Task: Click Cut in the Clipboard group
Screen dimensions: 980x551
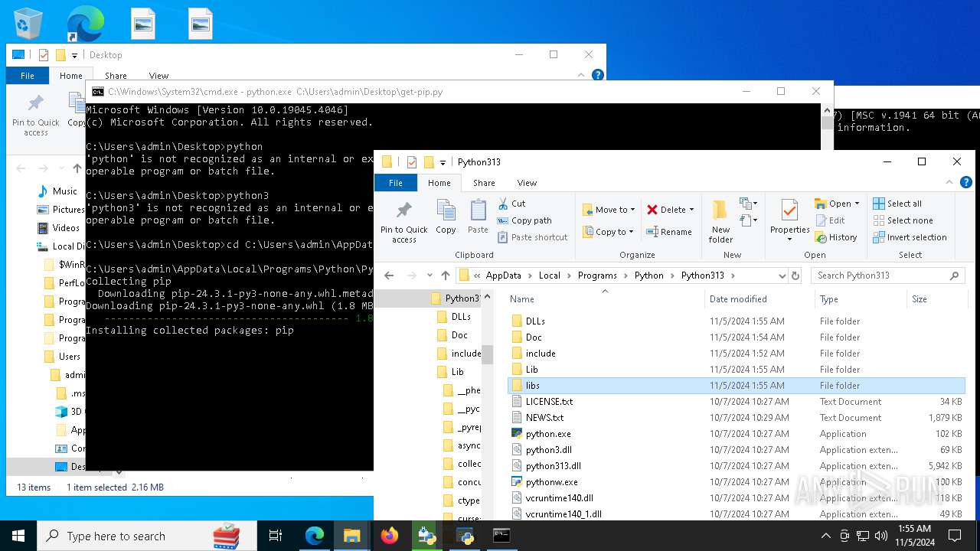Action: click(511, 204)
